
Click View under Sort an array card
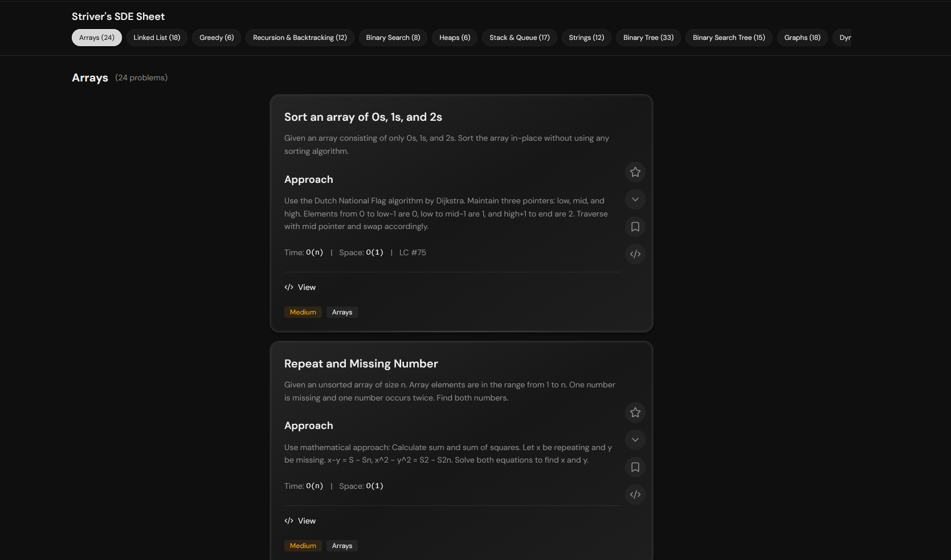(300, 287)
